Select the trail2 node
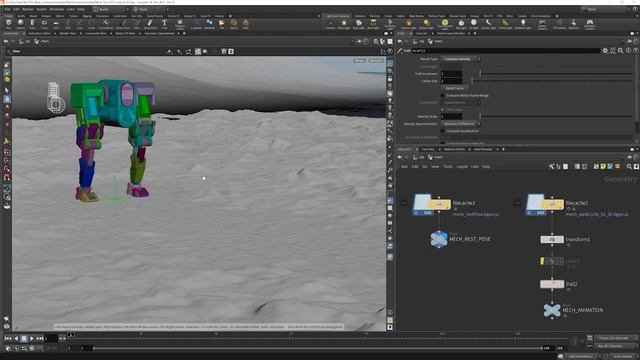The width and height of the screenshot is (640, 360). coord(552,284)
